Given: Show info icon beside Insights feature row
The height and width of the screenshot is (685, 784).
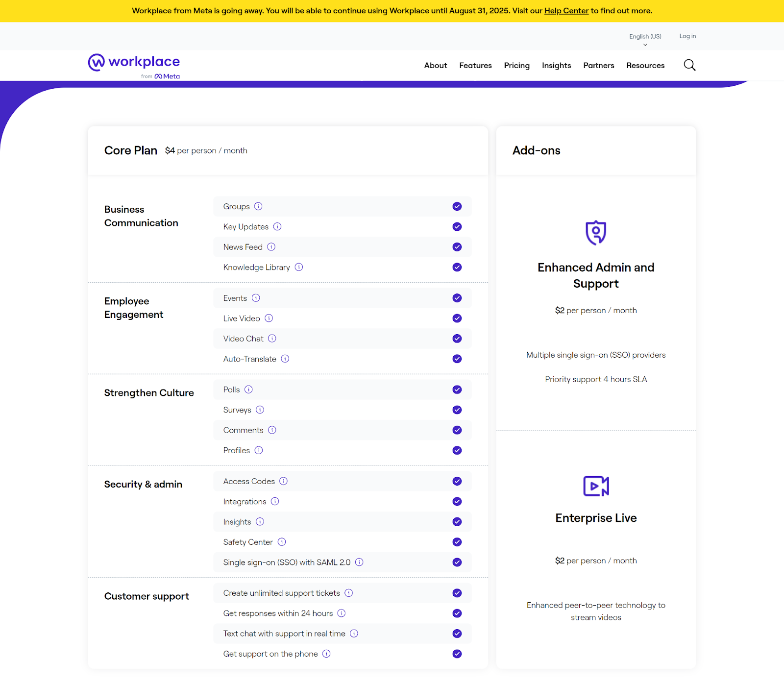Looking at the screenshot, I should pos(260,522).
